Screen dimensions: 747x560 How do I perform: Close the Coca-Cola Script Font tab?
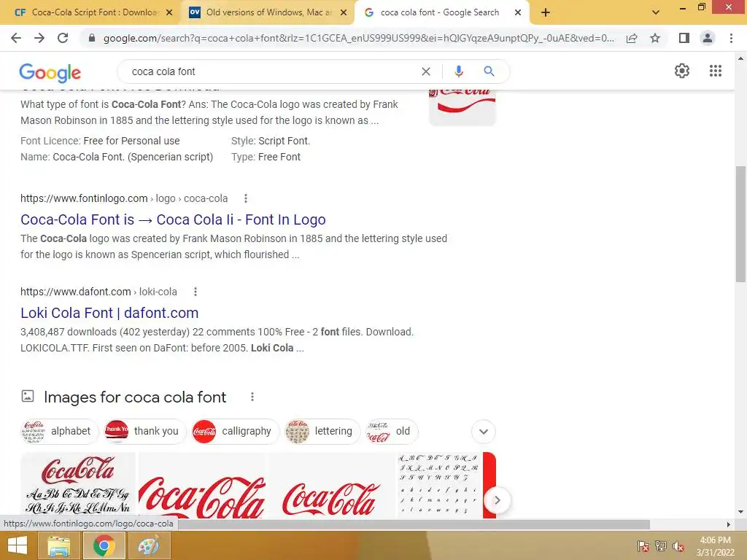pos(169,13)
